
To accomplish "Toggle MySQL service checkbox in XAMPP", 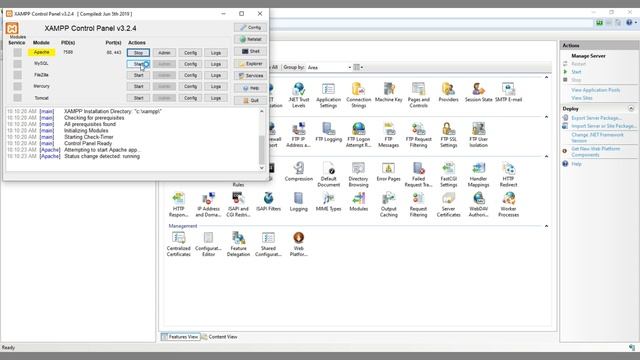I will [x=17, y=64].
